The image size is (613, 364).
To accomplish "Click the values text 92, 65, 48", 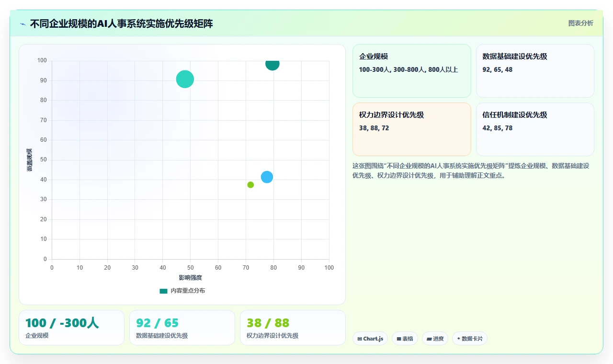I will click(498, 69).
